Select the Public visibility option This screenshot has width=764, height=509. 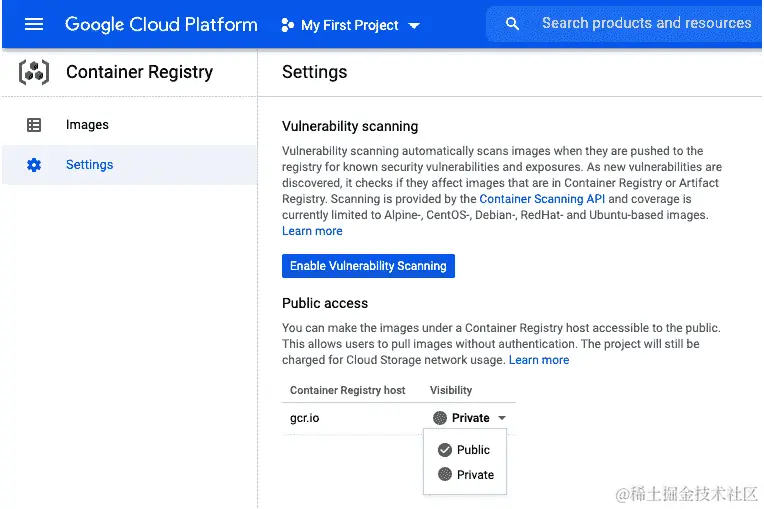(x=473, y=450)
